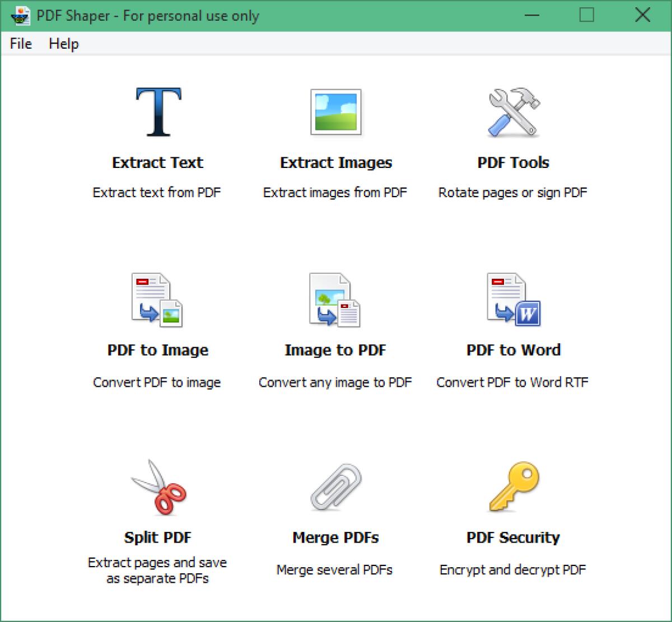Click the red scissors Split PDF icon
The height and width of the screenshot is (622, 672).
158,487
